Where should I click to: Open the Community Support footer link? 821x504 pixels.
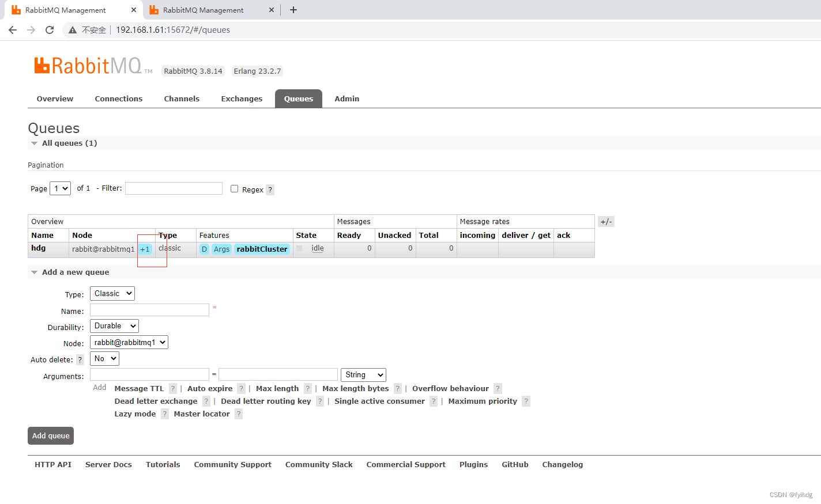[x=233, y=465]
